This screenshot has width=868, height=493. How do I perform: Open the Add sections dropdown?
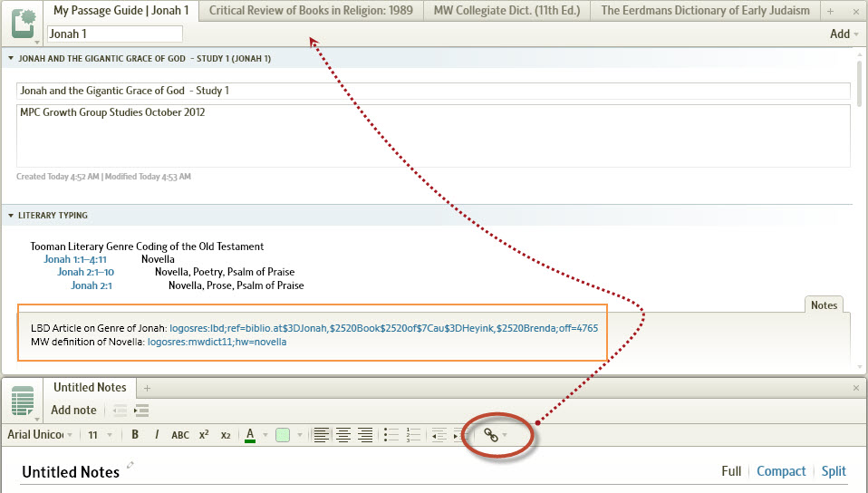tap(844, 34)
